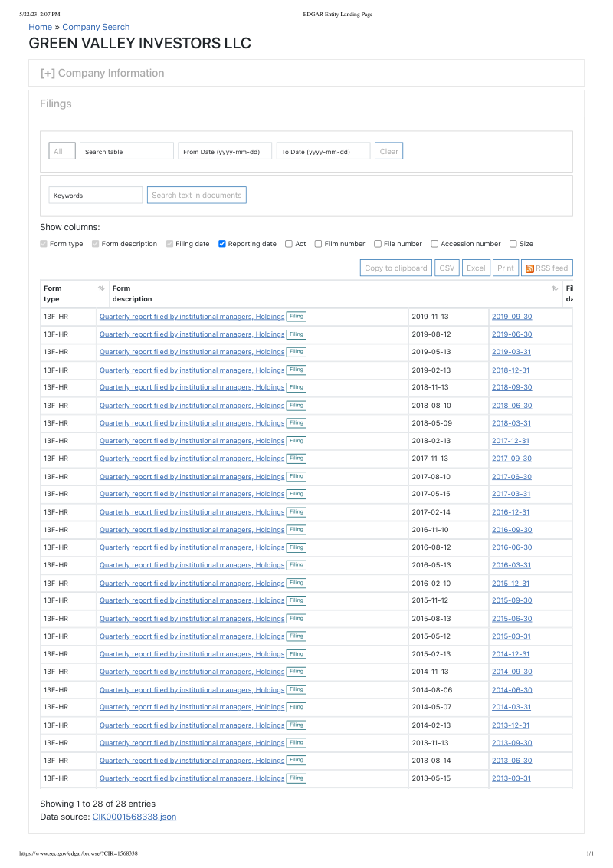Open reporting date 2018-03-31 link
This screenshot has width=613, height=868.
click(x=511, y=423)
